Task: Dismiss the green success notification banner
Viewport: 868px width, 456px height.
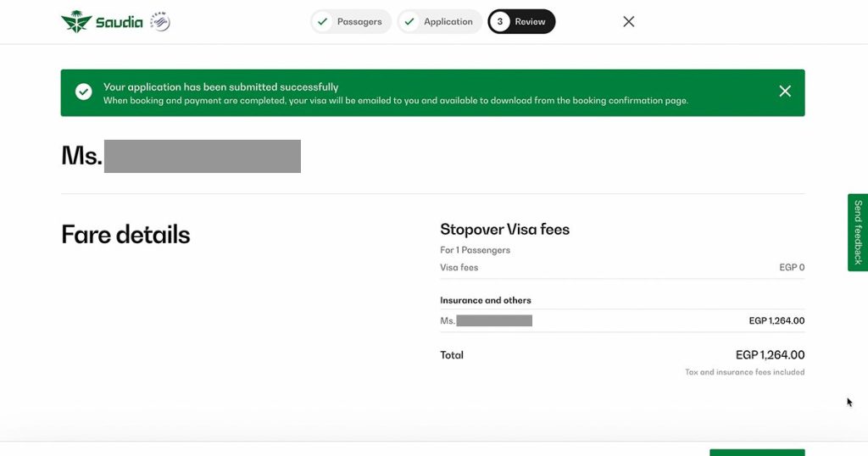Action: [x=785, y=92]
